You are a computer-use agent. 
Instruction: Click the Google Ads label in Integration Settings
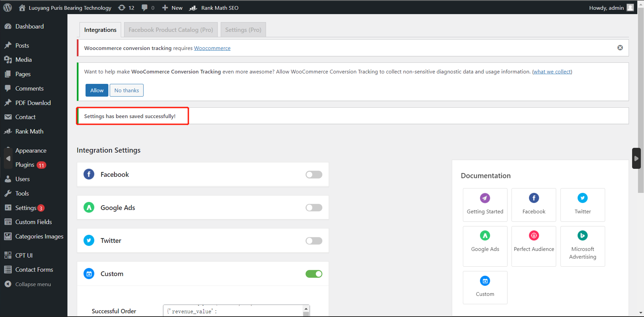(118, 208)
